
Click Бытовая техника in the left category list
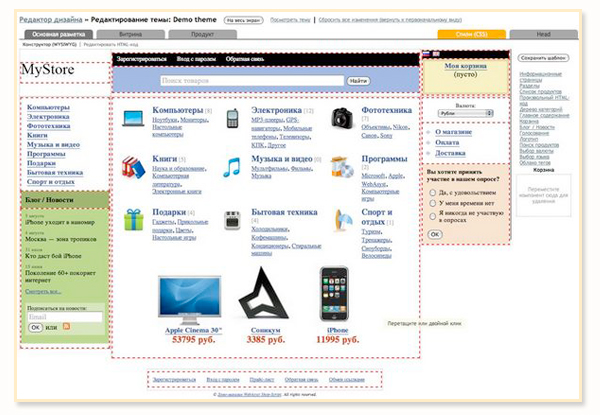55,173
